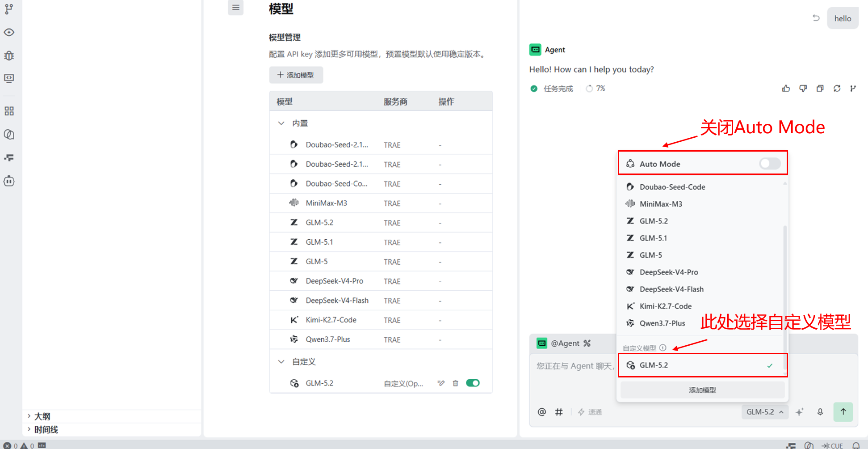The width and height of the screenshot is (868, 449).
Task: Click the MiniMax-M3 row in the model table
Action: 381,203
